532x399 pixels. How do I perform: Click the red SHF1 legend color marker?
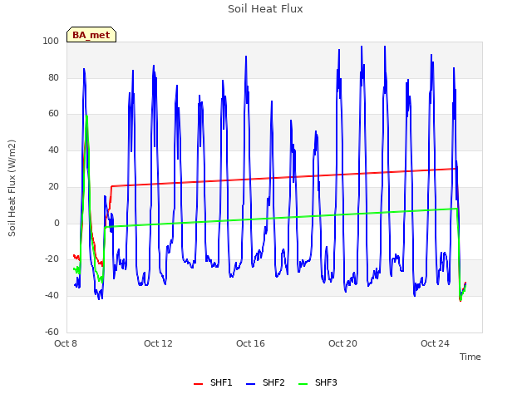pyautogui.click(x=198, y=384)
